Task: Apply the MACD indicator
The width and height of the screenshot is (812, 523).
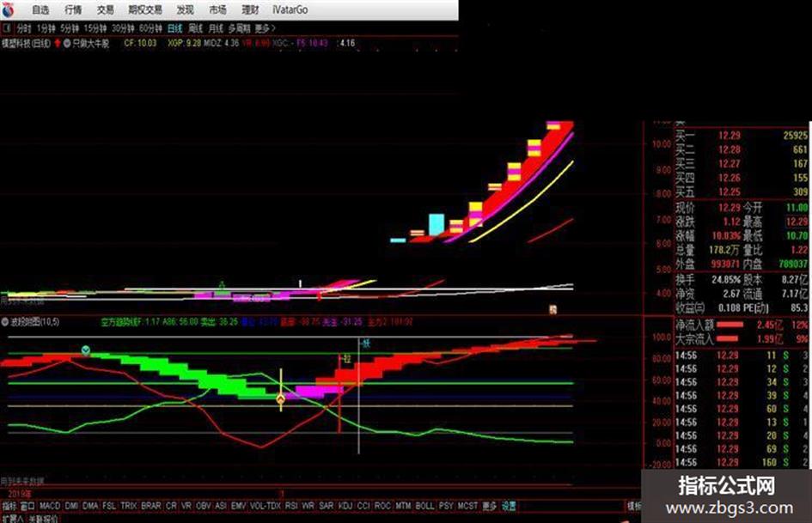Action: pyautogui.click(x=50, y=506)
